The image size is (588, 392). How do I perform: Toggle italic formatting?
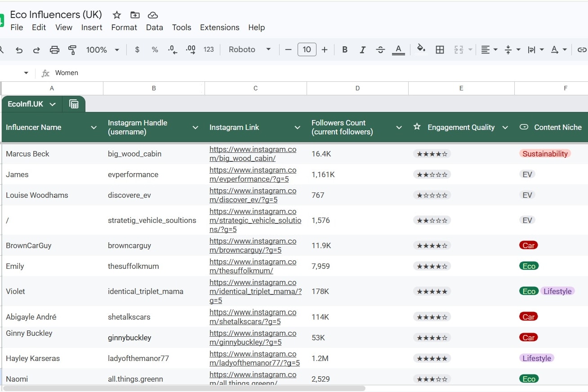pyautogui.click(x=362, y=50)
